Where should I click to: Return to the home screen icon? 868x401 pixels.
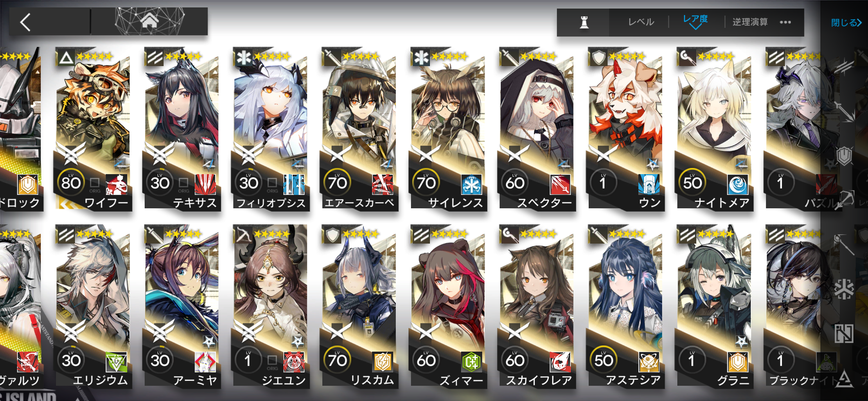point(149,21)
